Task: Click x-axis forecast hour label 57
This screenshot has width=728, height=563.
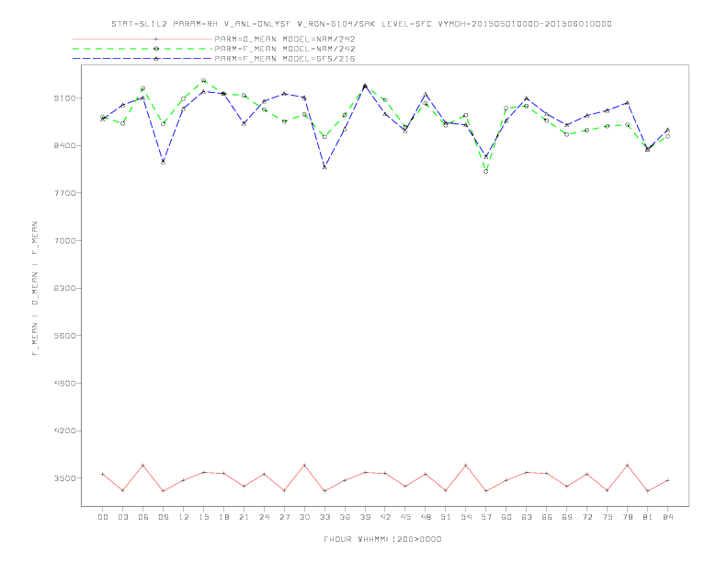Action: pyautogui.click(x=486, y=517)
